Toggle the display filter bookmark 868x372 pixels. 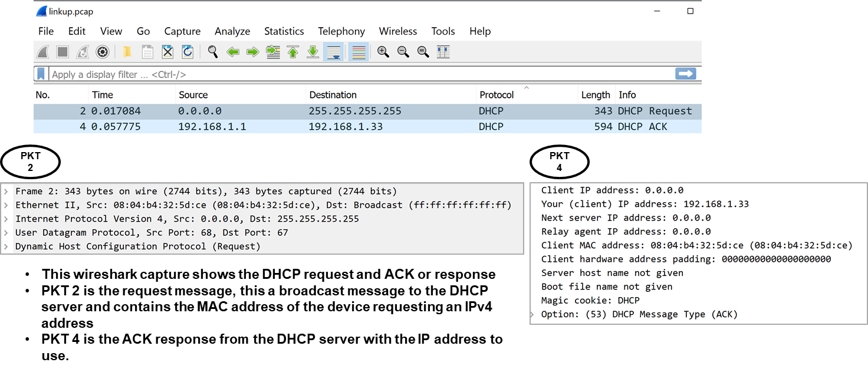tap(40, 74)
